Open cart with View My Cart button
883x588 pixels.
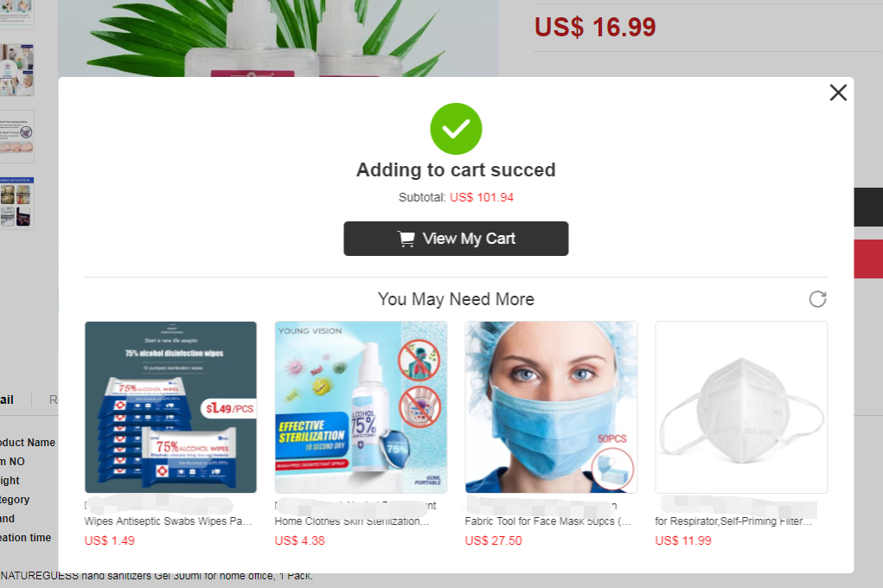point(456,239)
